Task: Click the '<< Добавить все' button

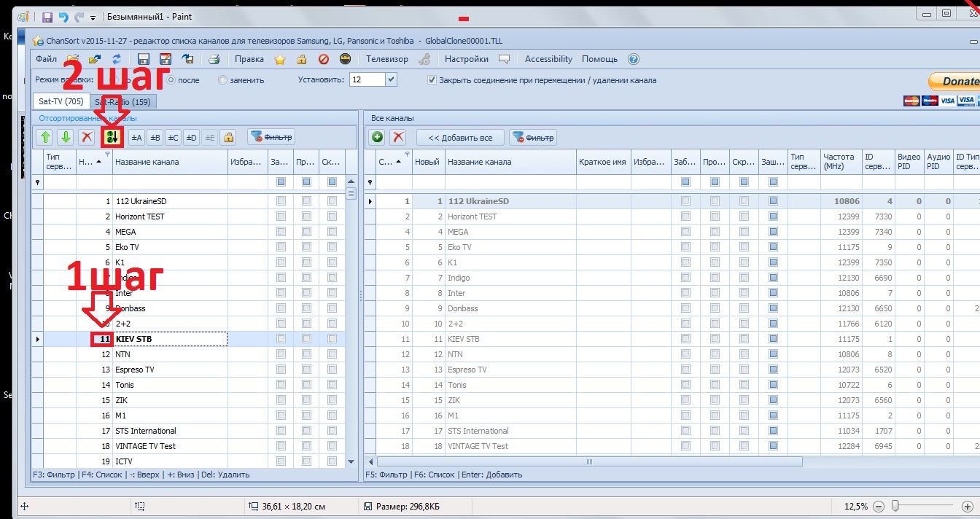Action: tap(460, 137)
